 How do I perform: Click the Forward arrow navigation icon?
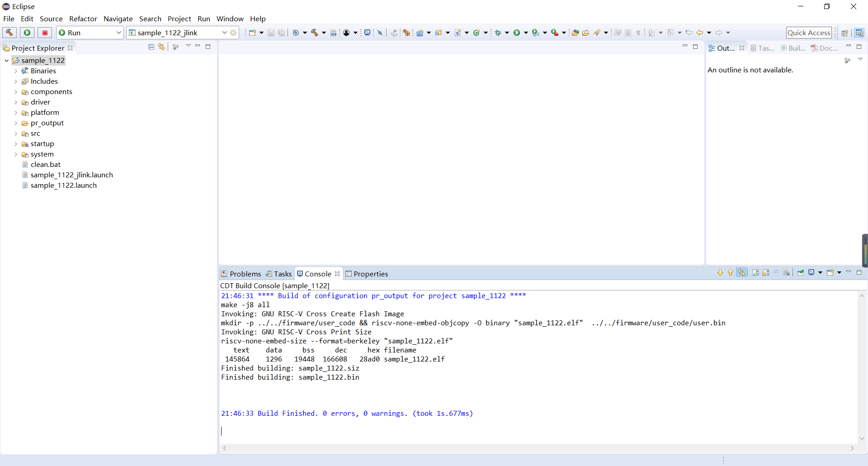(x=719, y=33)
